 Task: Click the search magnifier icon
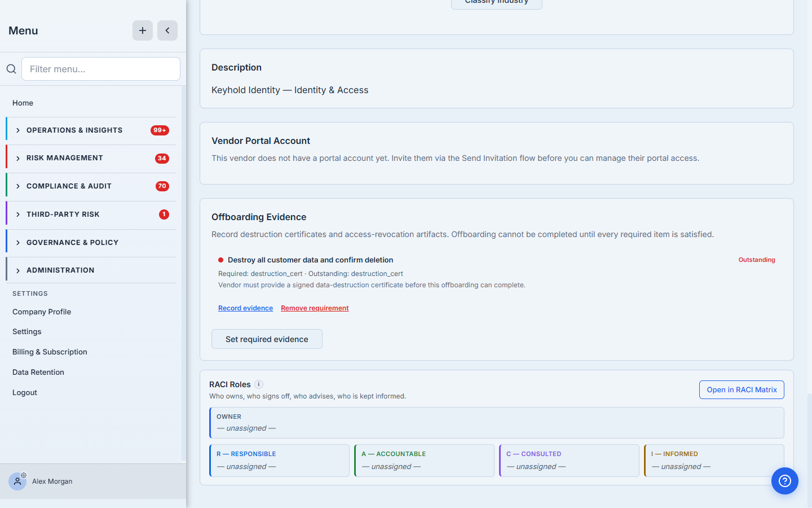point(11,69)
